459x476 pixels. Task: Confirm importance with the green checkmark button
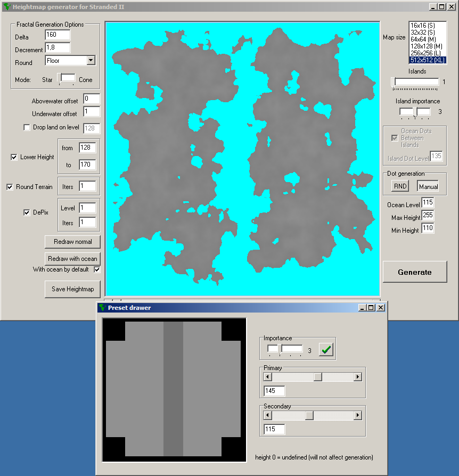326,350
